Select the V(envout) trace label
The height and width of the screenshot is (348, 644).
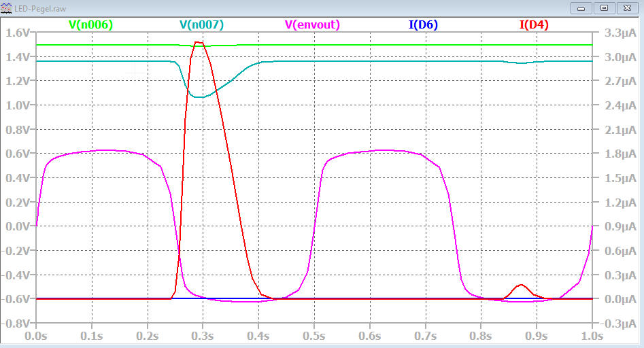click(x=312, y=24)
